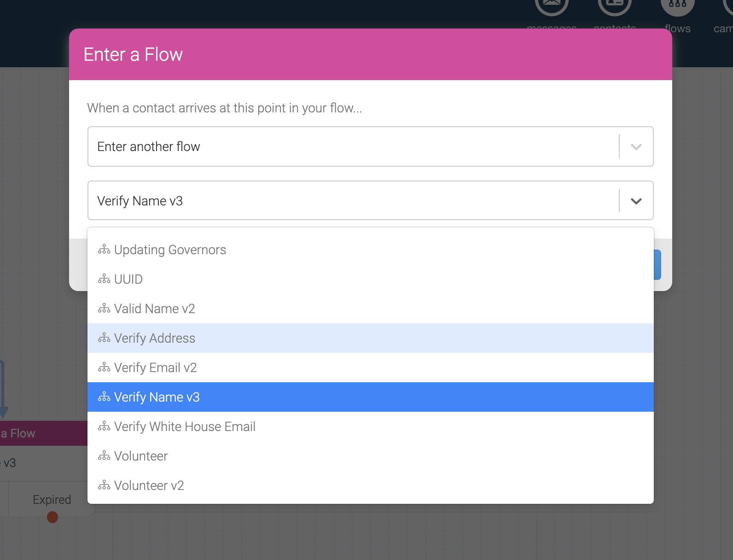Select Verify Email v2 from the list
The width and height of the screenshot is (733, 560).
[x=371, y=367]
